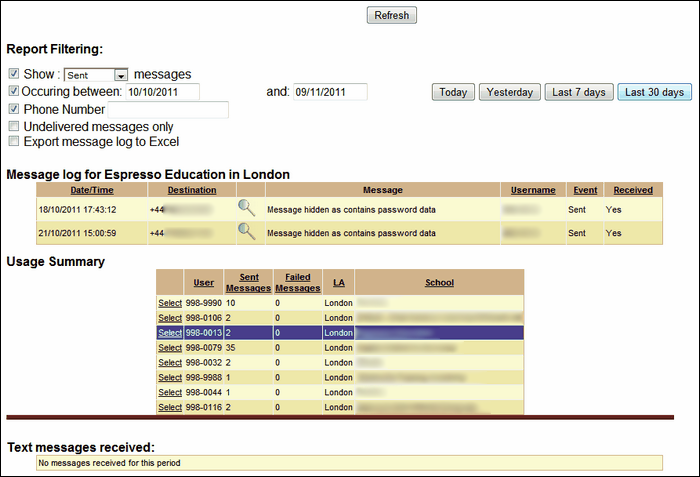Viewport: 700px width, 477px height.
Task: Enable Undelivered messages only
Action: click(x=14, y=126)
